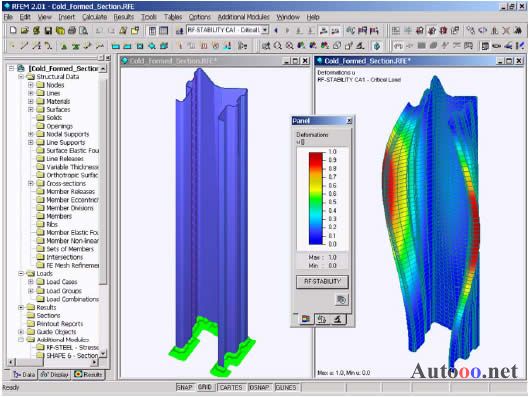Viewport: 530px width, 397px height.
Task: Collapse the Loads tree branch
Action: click(x=21, y=274)
